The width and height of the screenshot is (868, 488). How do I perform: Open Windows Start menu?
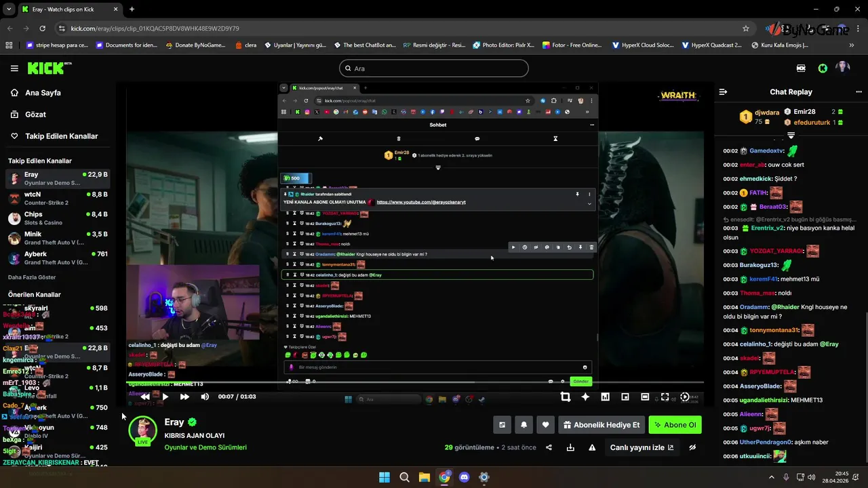[384, 477]
